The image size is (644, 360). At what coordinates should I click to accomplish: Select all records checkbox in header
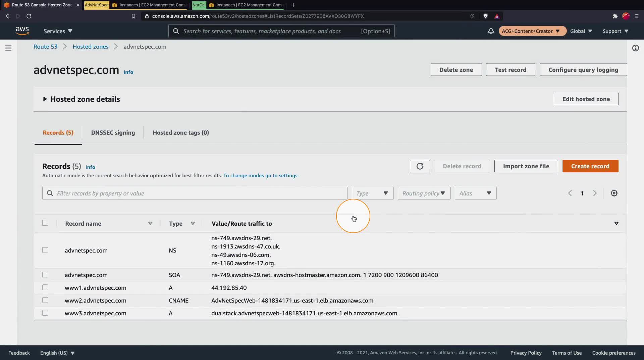tap(45, 223)
